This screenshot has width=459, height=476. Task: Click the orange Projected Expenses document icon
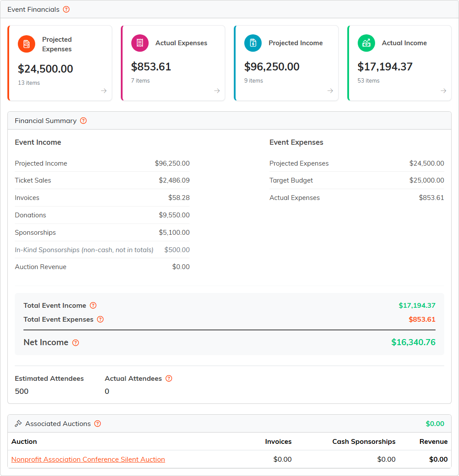point(27,44)
